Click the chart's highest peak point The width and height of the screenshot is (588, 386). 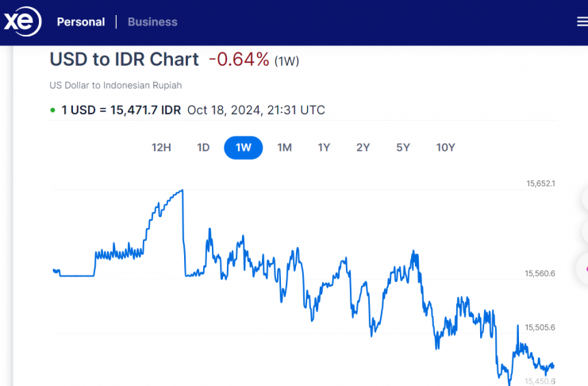pos(183,191)
